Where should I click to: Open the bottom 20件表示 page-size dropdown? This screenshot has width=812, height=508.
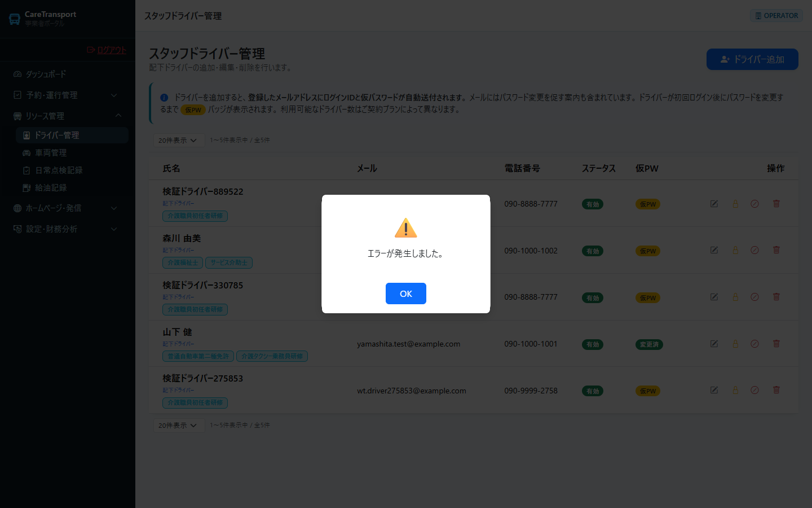point(179,425)
